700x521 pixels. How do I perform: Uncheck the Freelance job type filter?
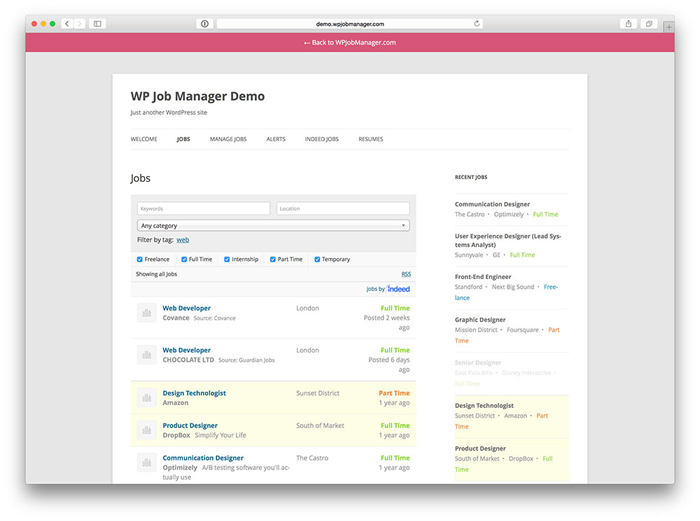click(x=140, y=259)
